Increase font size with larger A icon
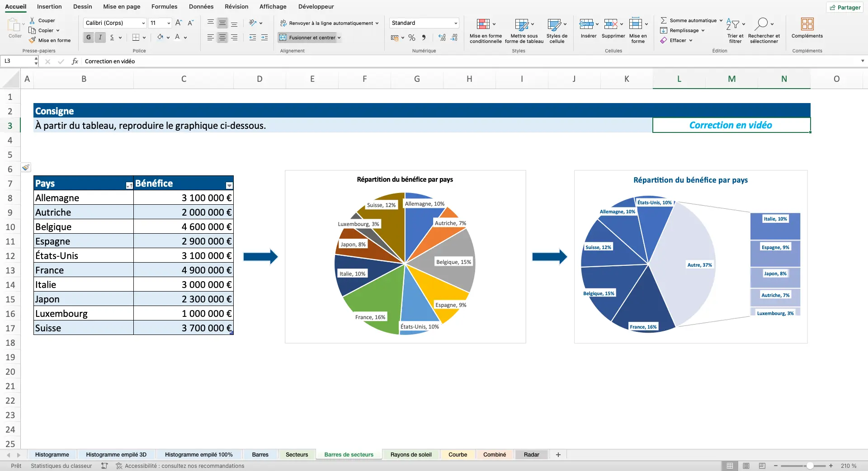Image resolution: width=868 pixels, height=471 pixels. pos(179,23)
